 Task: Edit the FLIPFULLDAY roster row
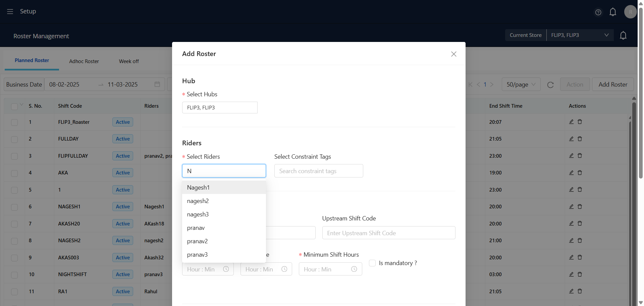pos(571,156)
